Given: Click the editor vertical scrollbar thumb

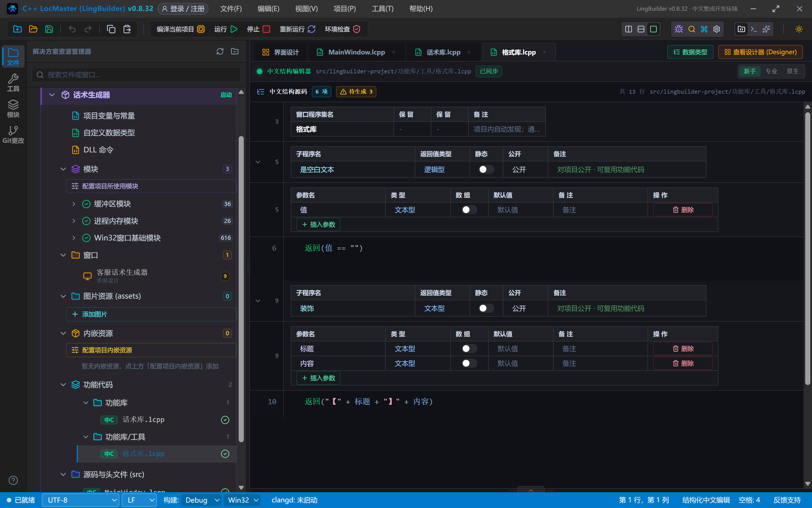Looking at the screenshot, I should [x=808, y=249].
